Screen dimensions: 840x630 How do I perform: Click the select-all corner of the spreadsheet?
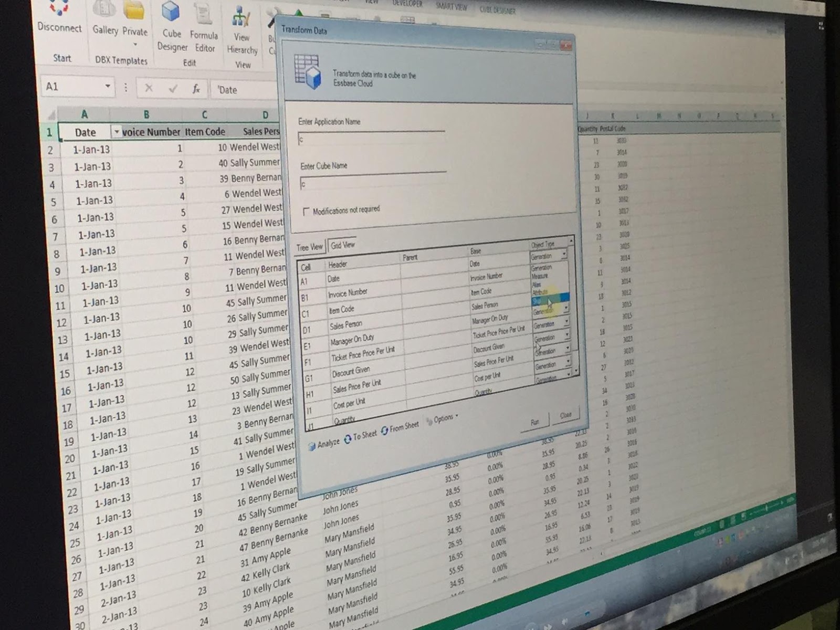coord(51,114)
